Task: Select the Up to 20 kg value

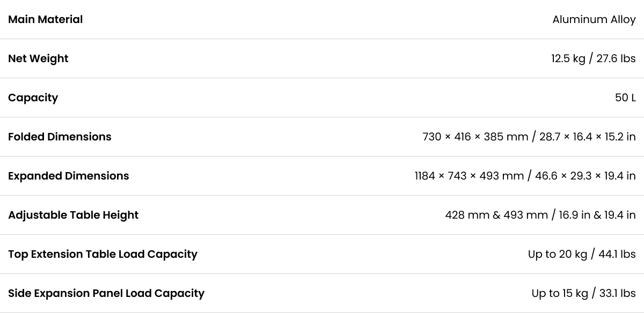Action: coord(558,254)
